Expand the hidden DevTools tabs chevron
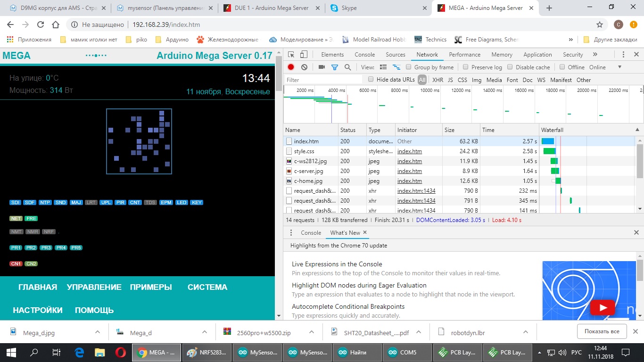Viewport: 644px width, 362px height. tap(595, 55)
